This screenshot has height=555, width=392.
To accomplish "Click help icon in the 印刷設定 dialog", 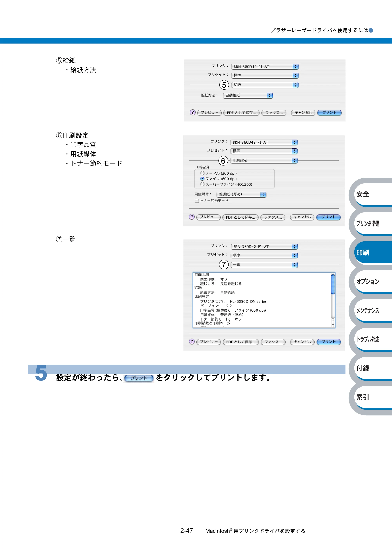I will click(192, 217).
